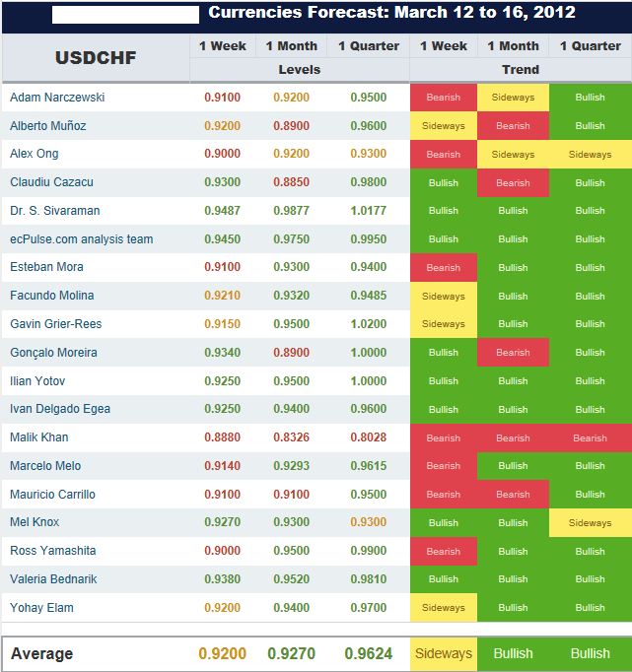Open Marcelo Melo's name link
632x672 pixels.
point(45,466)
